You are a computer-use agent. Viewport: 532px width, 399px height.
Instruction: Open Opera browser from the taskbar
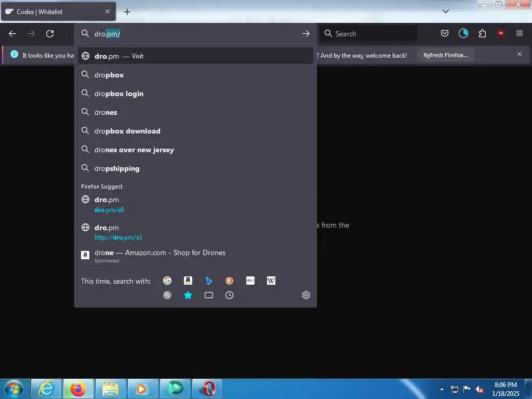208,389
